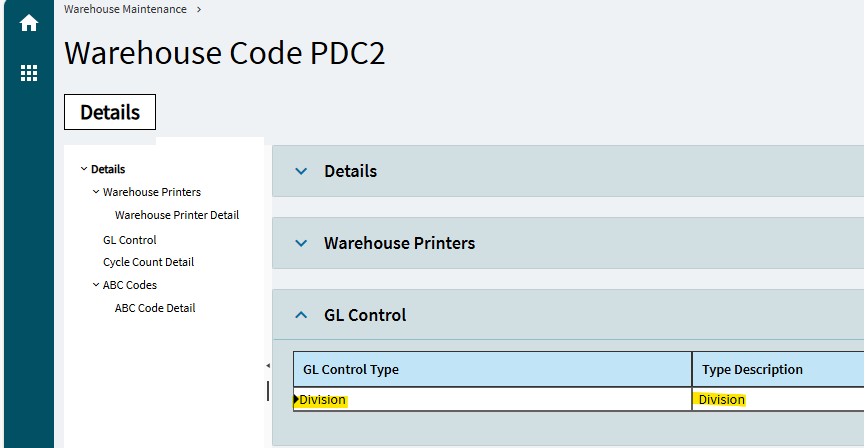Open the Details tab
The width and height of the screenshot is (864, 448).
click(x=110, y=112)
